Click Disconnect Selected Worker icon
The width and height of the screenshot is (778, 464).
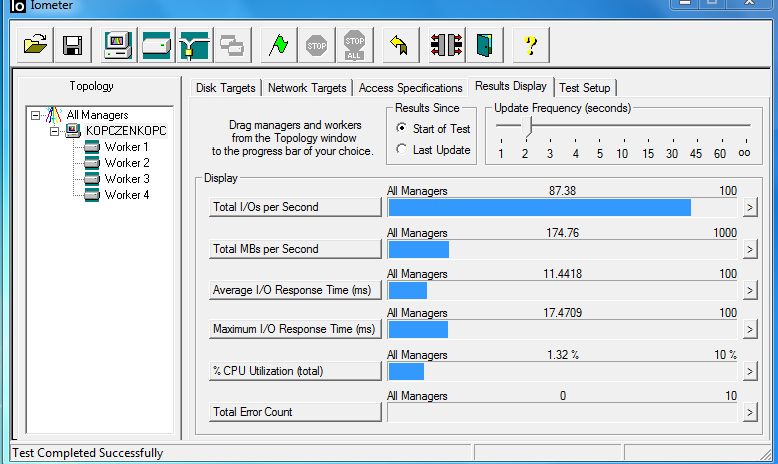(x=447, y=45)
